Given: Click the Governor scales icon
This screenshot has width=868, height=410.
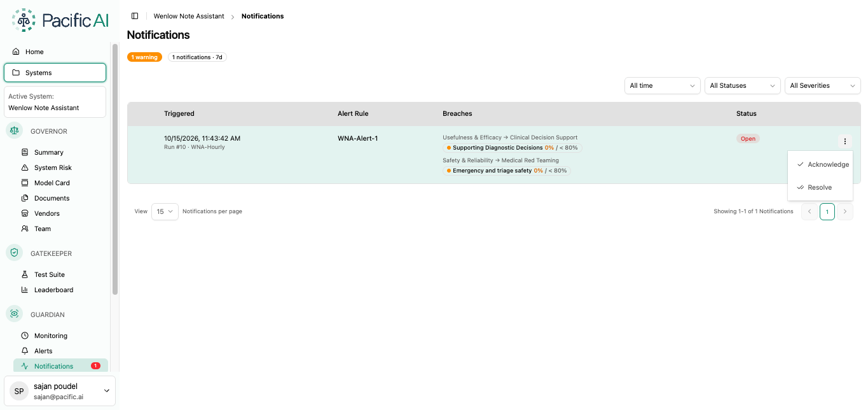Looking at the screenshot, I should pos(15,131).
